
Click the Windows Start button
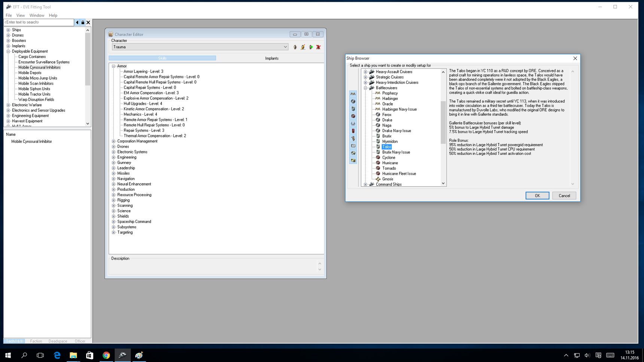[8, 355]
